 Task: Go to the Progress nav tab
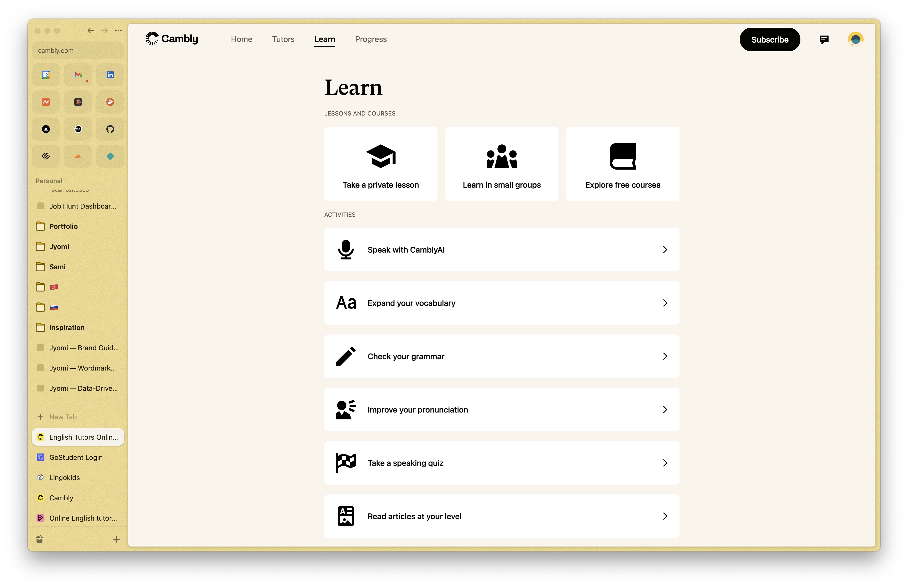[x=370, y=39]
